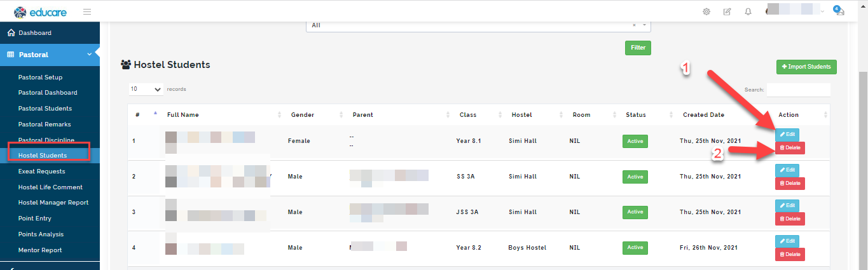Open Pastoral Setup page

pos(40,78)
